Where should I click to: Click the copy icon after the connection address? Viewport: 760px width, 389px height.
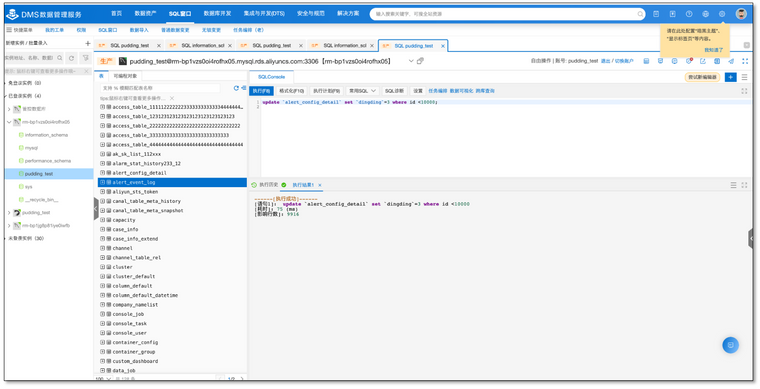[x=420, y=61]
